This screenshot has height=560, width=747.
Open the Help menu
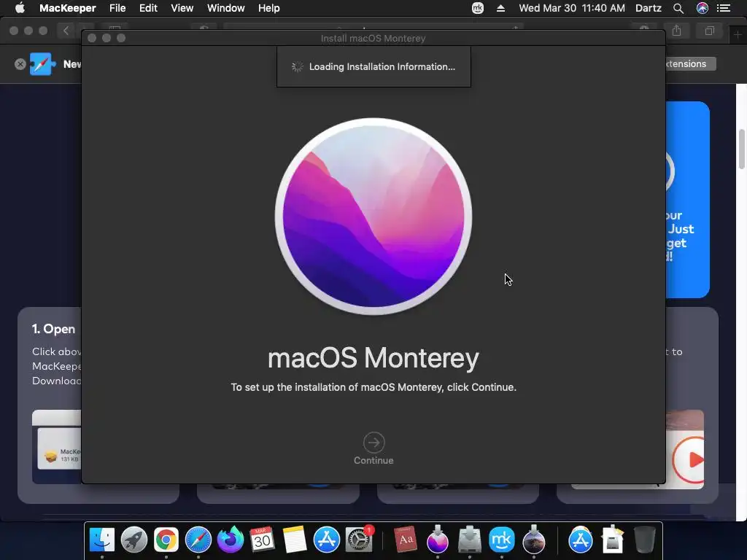[x=268, y=8]
